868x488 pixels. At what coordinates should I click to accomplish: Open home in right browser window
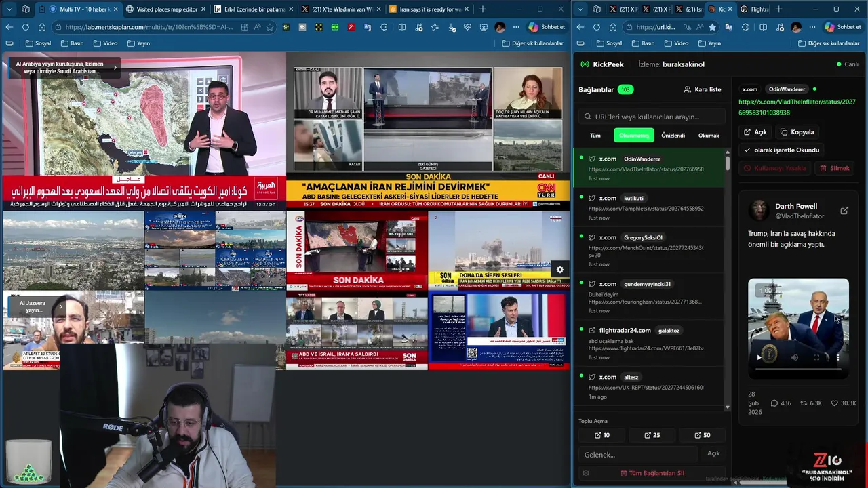pyautogui.click(x=613, y=27)
